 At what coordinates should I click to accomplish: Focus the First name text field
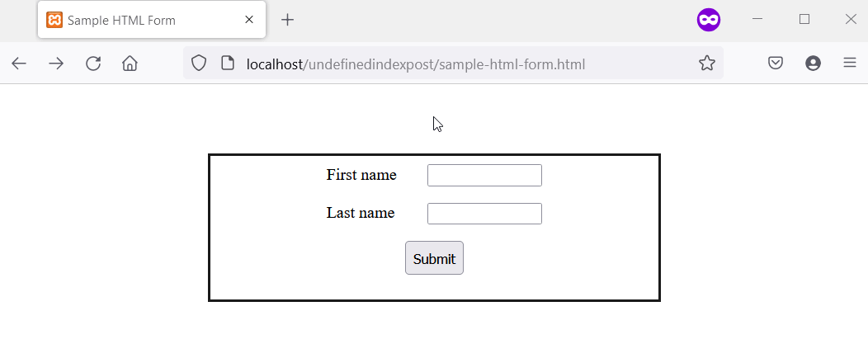pyautogui.click(x=484, y=176)
